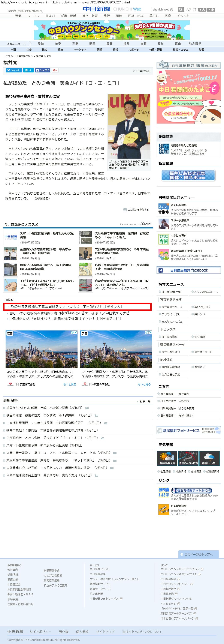The width and height of the screenshot is (224, 644).
Task: Click the Facebook share button
Action: [x=43, y=70]
